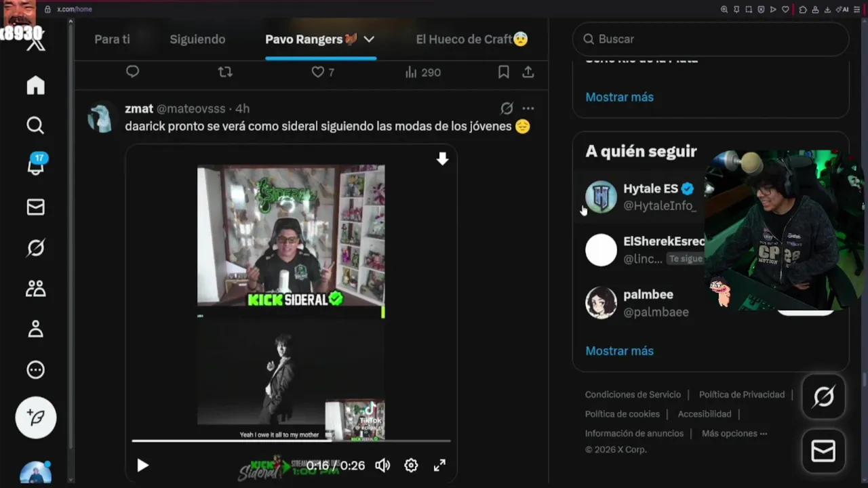This screenshot has width=868, height=488.
Task: Mute the video volume
Action: pyautogui.click(x=382, y=466)
